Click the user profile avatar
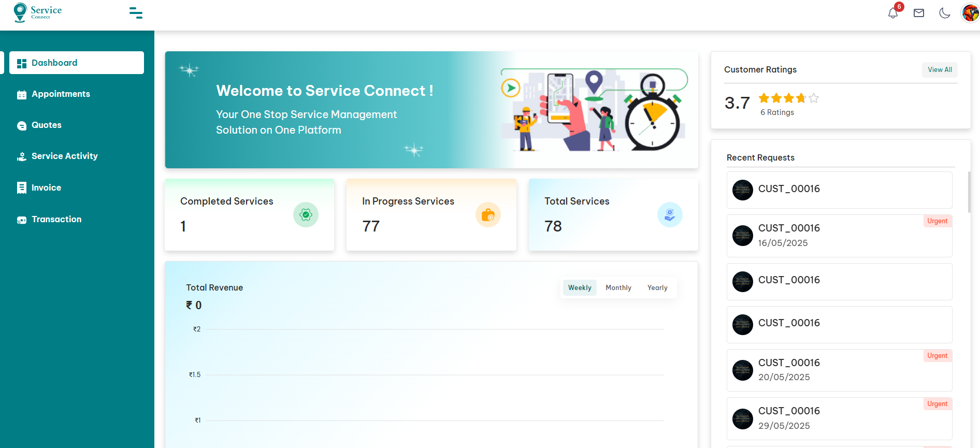The image size is (980, 448). [x=970, y=13]
